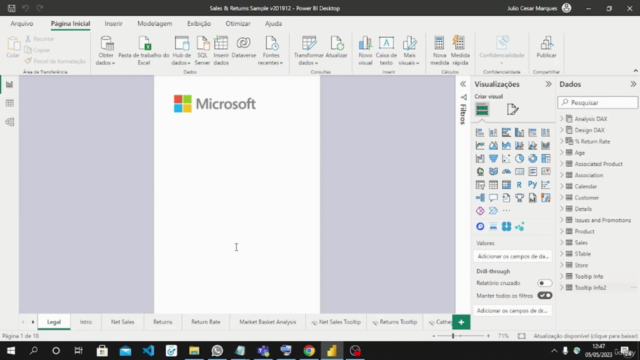Open the Ajuda ribbon tab
This screenshot has width=640, height=360.
pyautogui.click(x=273, y=24)
